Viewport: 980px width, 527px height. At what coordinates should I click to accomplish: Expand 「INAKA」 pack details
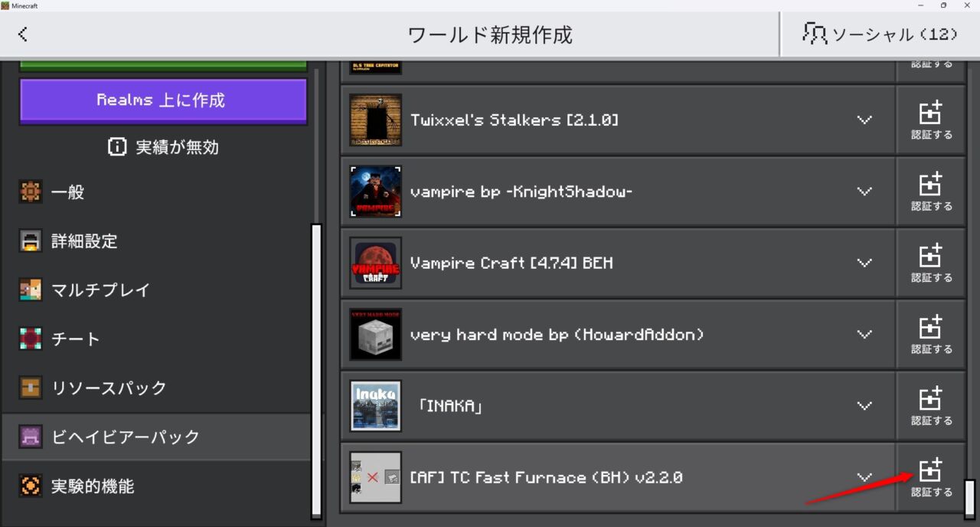pos(864,406)
